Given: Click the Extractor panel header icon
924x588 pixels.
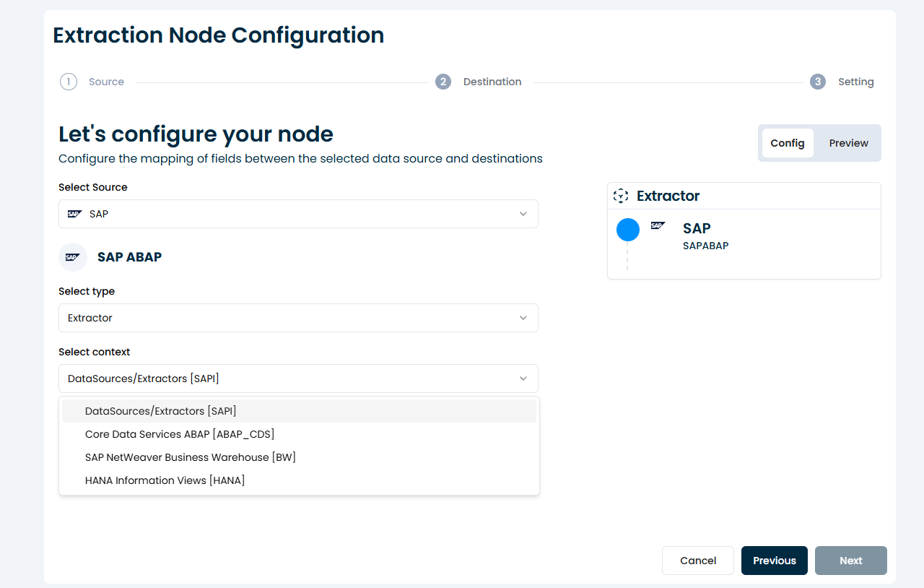Looking at the screenshot, I should 620,196.
